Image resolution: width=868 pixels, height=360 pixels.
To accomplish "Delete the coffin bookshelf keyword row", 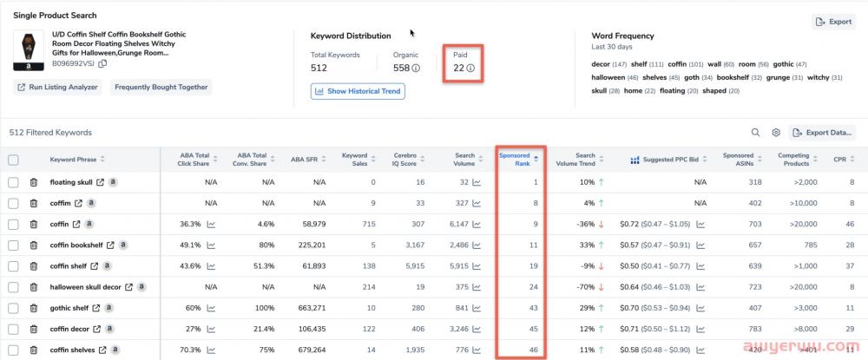I will 34,245.
